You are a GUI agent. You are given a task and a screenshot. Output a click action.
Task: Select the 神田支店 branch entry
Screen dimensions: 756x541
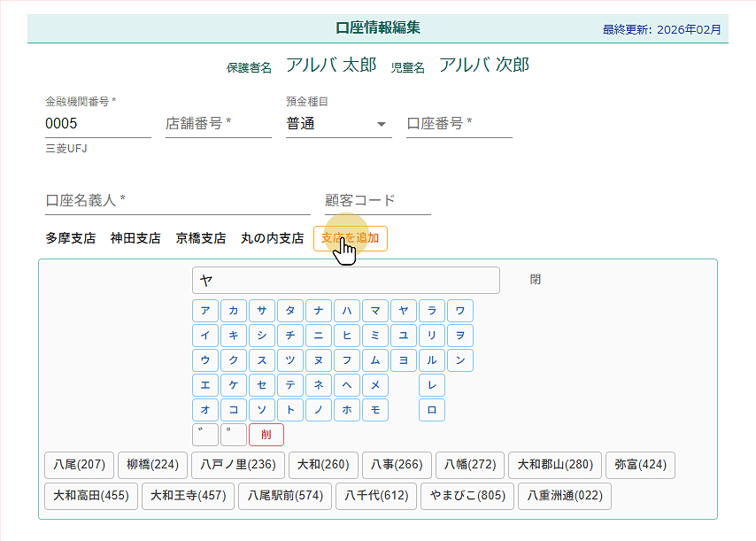pyautogui.click(x=135, y=238)
